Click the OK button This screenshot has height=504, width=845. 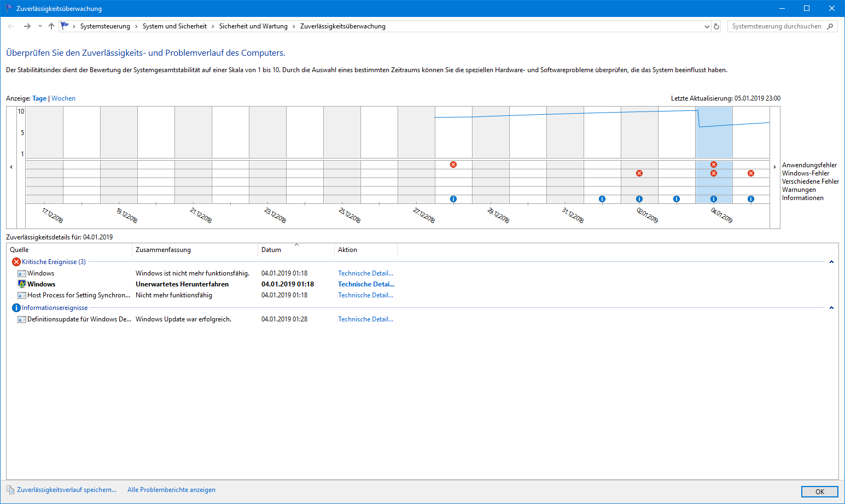pos(819,491)
